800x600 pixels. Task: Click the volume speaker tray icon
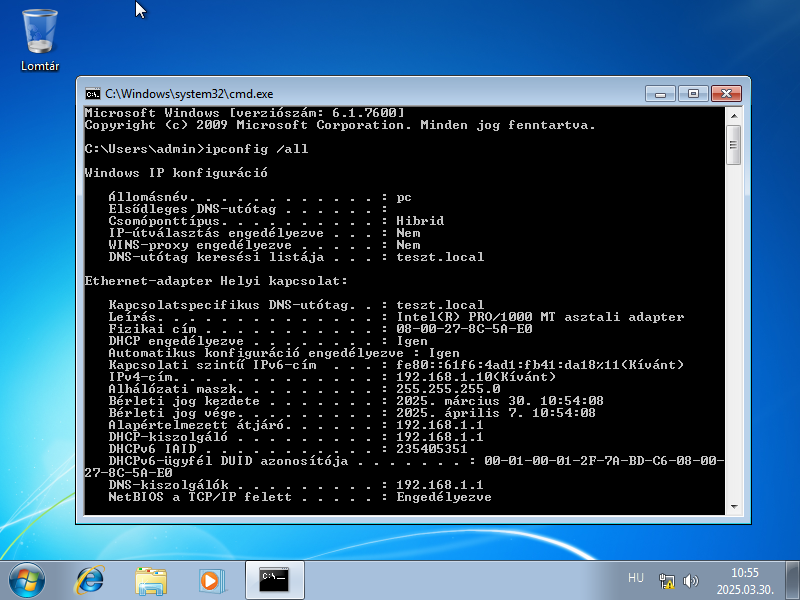[690, 579]
